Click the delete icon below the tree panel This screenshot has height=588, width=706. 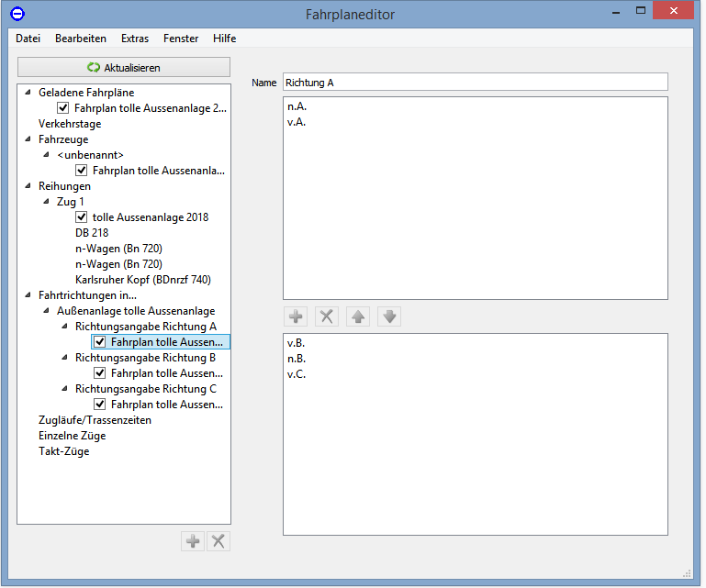coord(219,541)
